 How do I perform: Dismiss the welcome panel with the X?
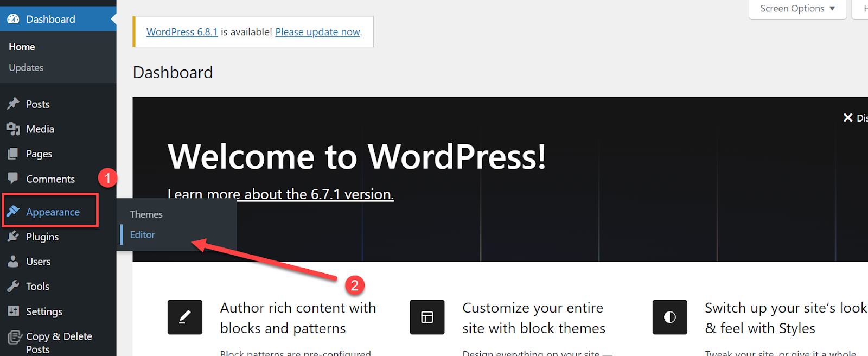click(848, 117)
